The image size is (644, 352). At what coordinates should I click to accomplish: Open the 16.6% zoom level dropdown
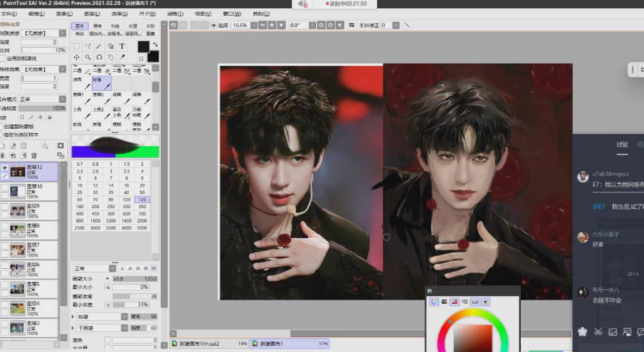(x=254, y=26)
